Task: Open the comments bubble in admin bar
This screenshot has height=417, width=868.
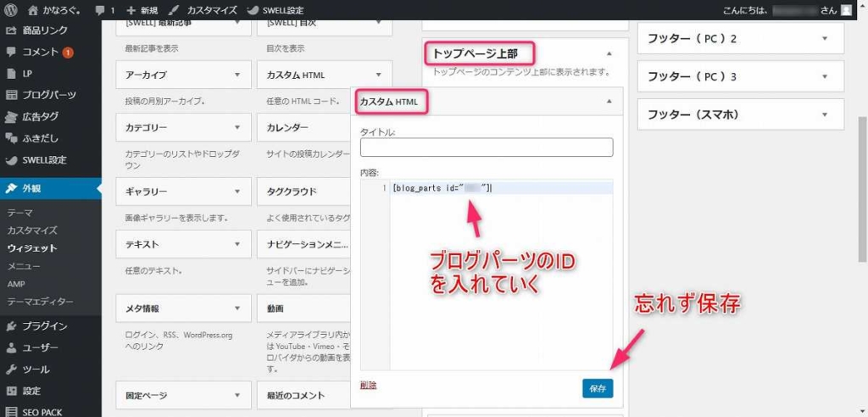Action: [x=100, y=10]
